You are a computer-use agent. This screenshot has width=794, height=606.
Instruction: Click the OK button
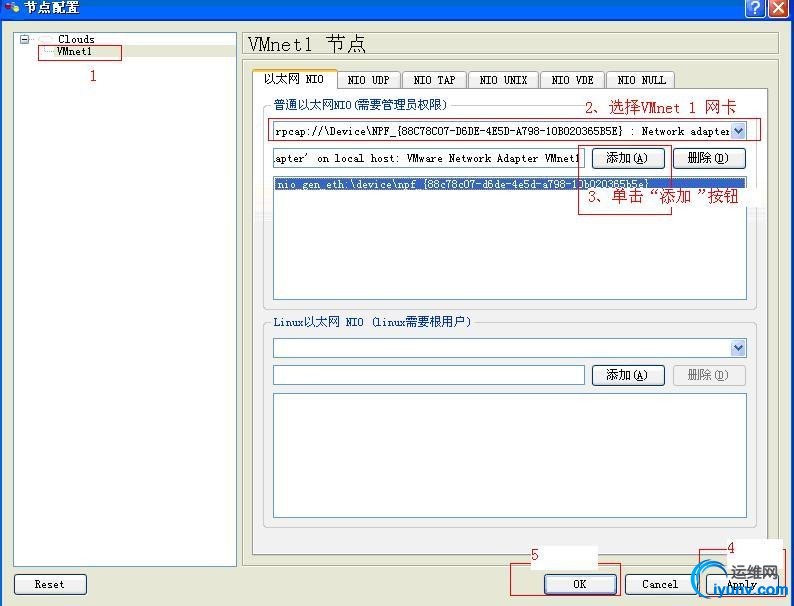(580, 584)
